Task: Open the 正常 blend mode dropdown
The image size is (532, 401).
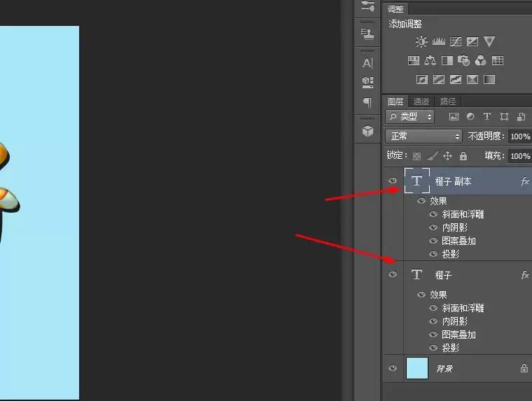Action: pos(423,136)
